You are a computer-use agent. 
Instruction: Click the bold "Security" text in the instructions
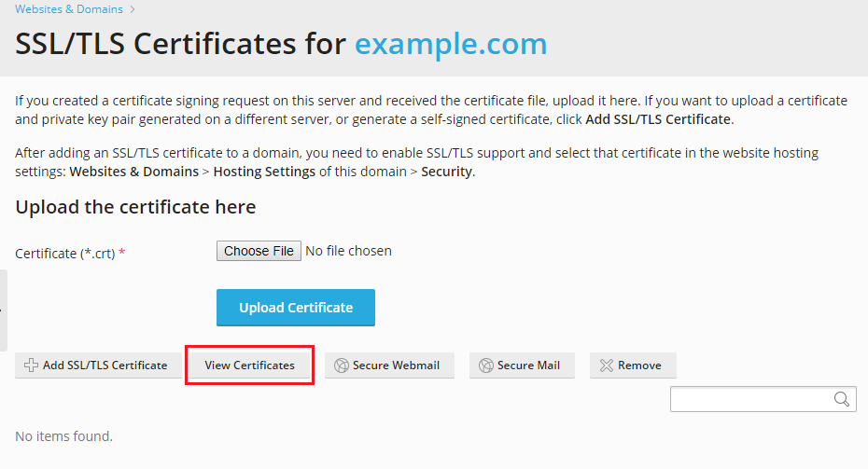coord(446,172)
